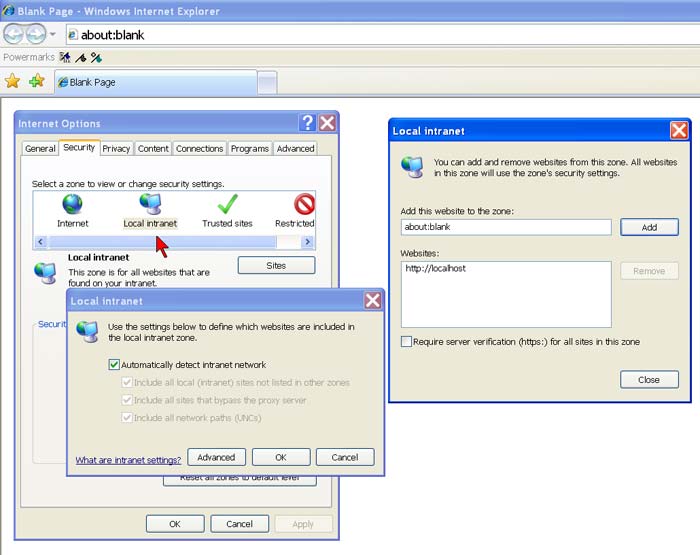Image resolution: width=700 pixels, height=555 pixels.
Task: Click Cancel in Internet Options dialog
Action: [x=239, y=524]
